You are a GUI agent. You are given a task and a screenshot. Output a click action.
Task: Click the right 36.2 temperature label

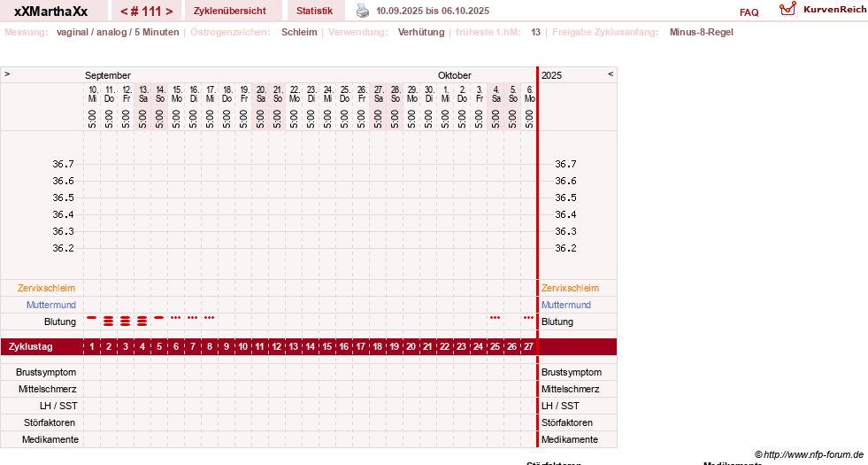coord(565,248)
